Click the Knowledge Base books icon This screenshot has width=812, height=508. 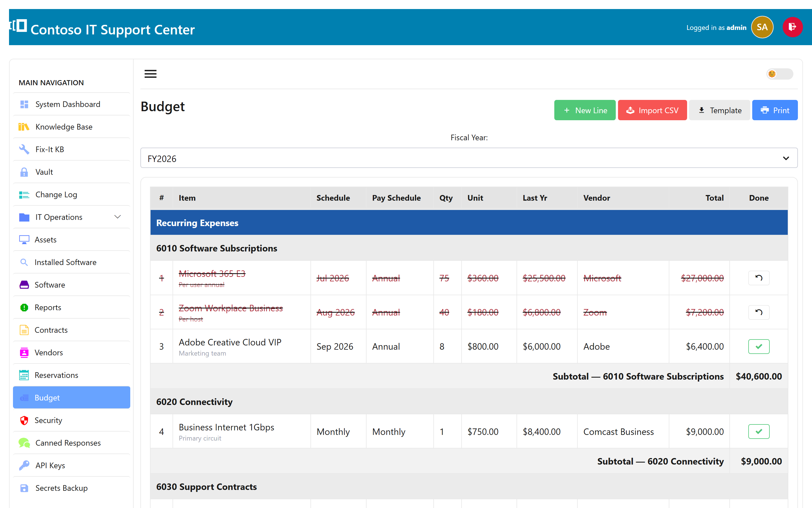coord(24,127)
